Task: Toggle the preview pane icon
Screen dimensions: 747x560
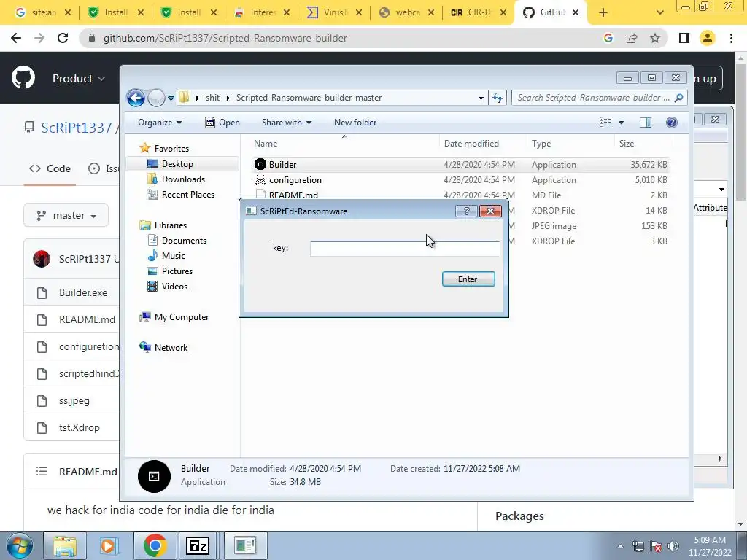Action: (x=646, y=122)
